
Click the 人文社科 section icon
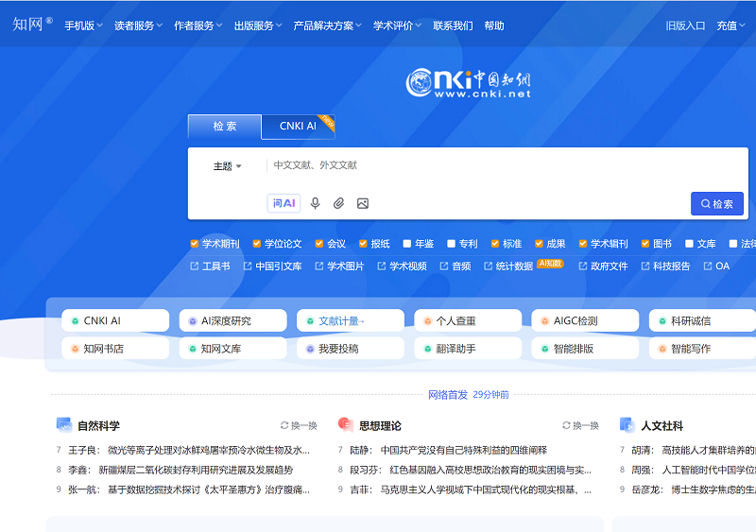tap(627, 425)
